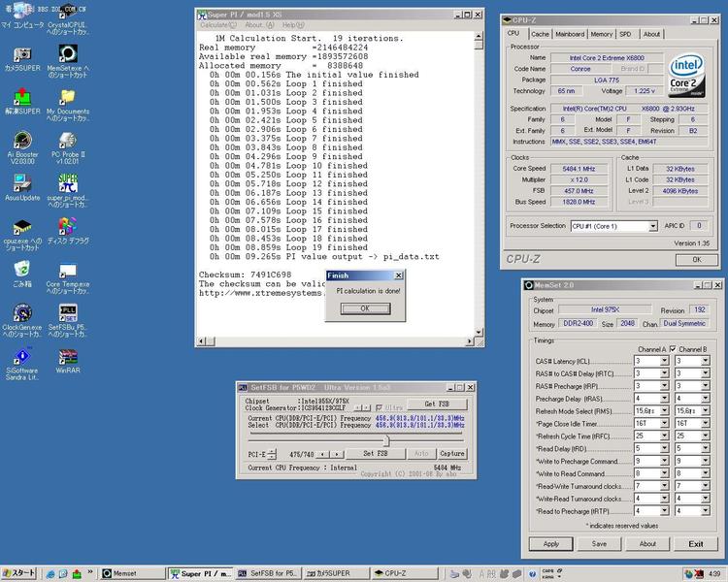Switch to CPU-Z taskbar item

(405, 573)
